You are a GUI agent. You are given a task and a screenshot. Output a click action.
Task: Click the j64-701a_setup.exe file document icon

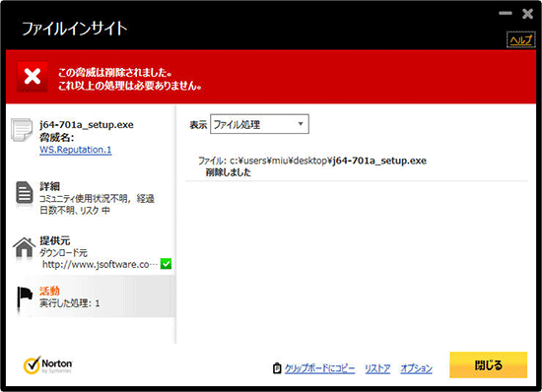(22, 129)
